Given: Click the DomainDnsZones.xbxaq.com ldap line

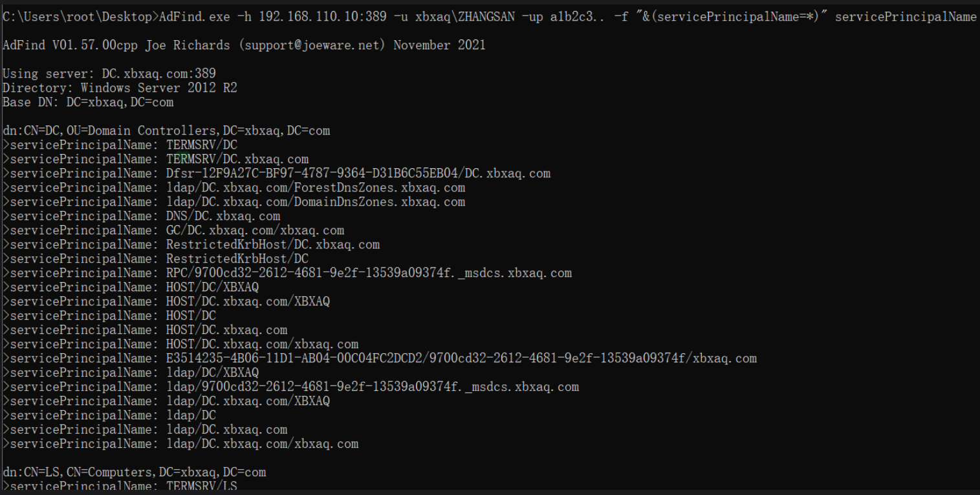Looking at the screenshot, I should [234, 202].
